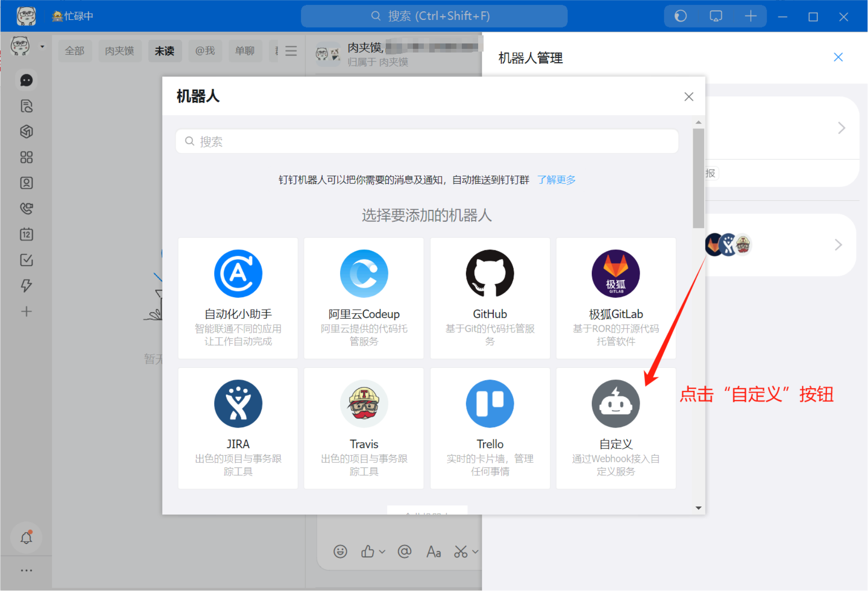Click the 机器人 dialog scrollbar thumb

[698, 178]
